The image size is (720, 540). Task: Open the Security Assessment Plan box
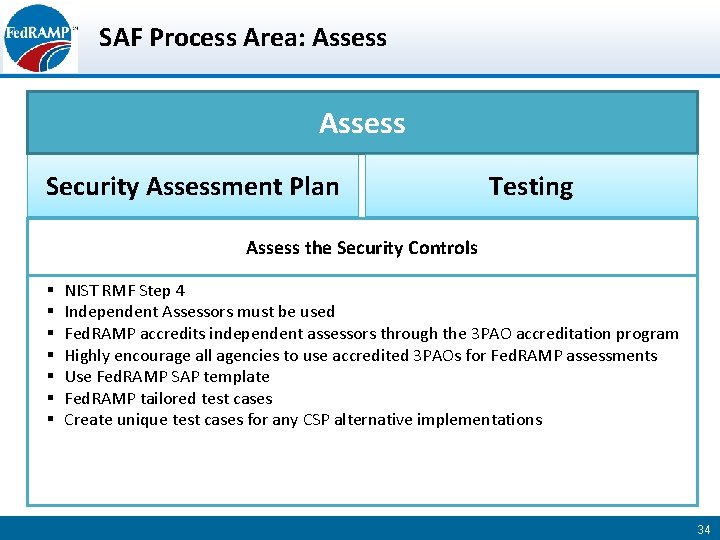[x=193, y=186]
